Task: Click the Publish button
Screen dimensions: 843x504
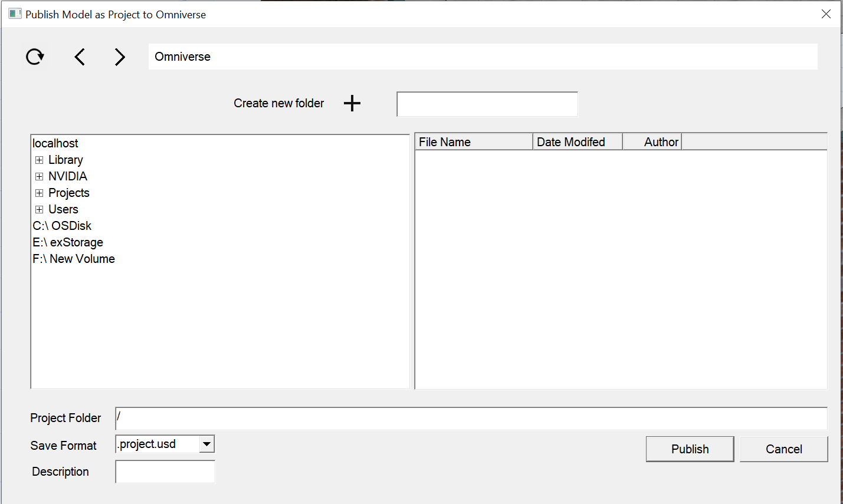Action: pos(690,449)
